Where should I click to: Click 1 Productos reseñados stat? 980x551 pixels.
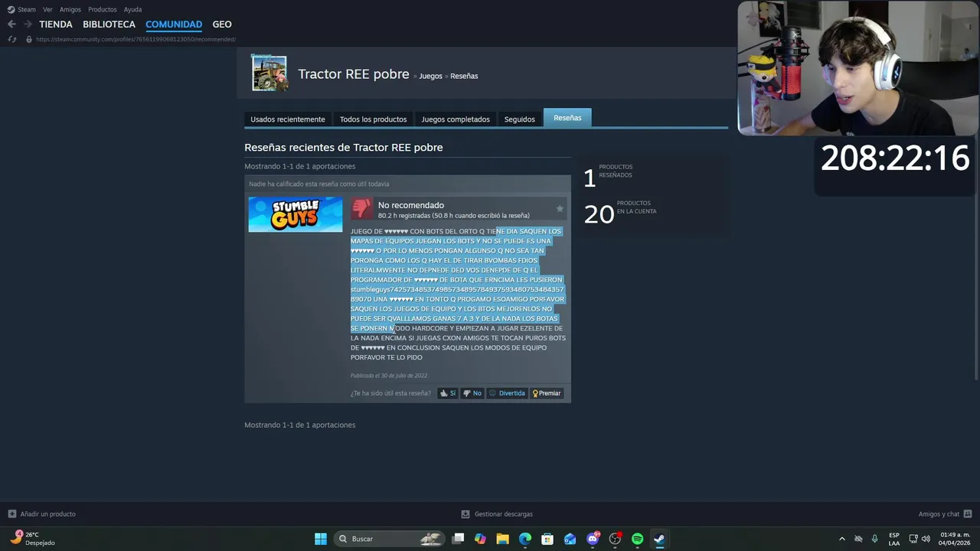(609, 177)
